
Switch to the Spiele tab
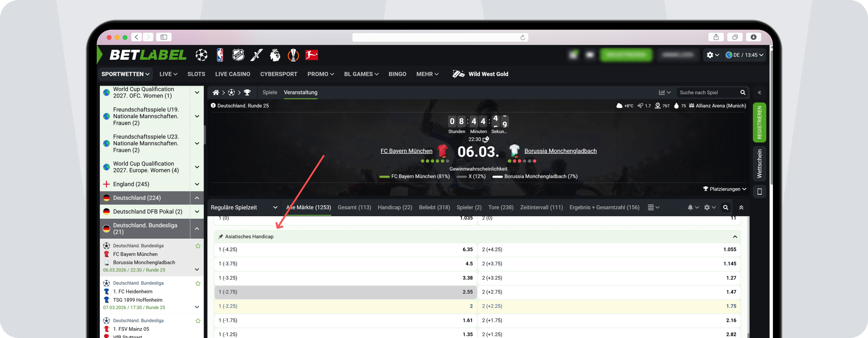pyautogui.click(x=270, y=92)
